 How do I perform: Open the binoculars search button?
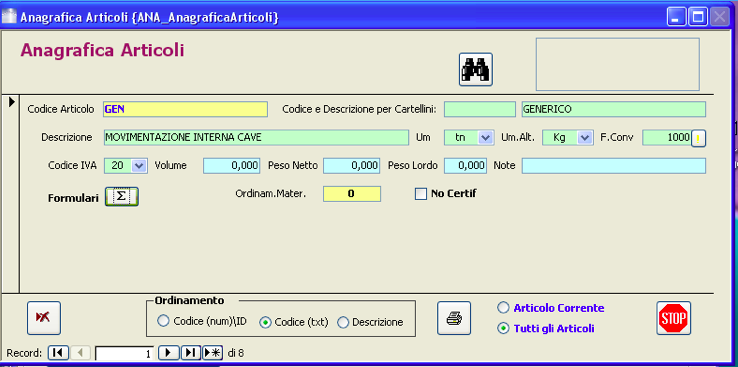(x=476, y=70)
